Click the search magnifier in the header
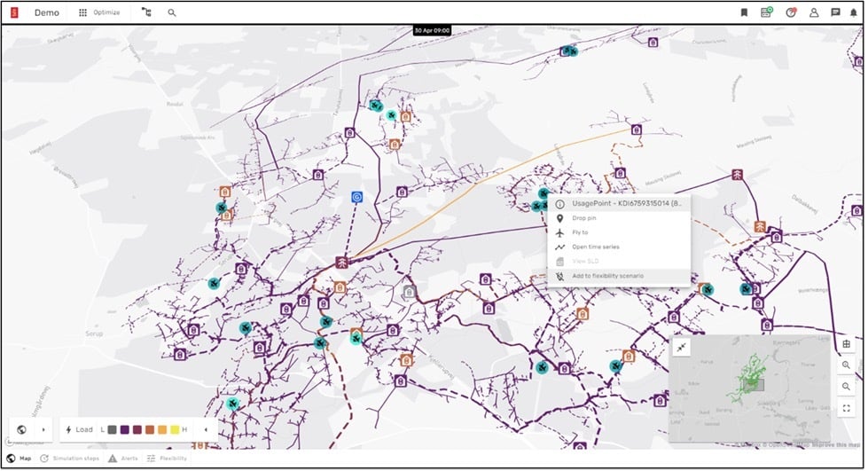 pos(172,13)
